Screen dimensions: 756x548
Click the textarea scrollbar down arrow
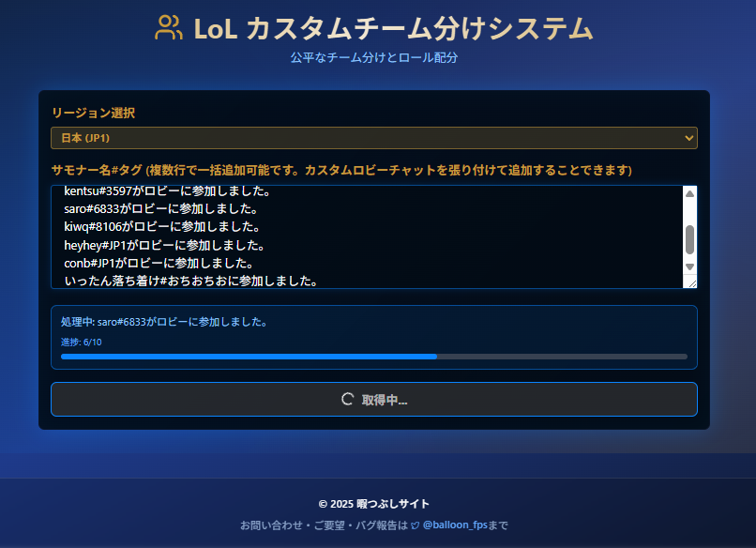tap(690, 266)
